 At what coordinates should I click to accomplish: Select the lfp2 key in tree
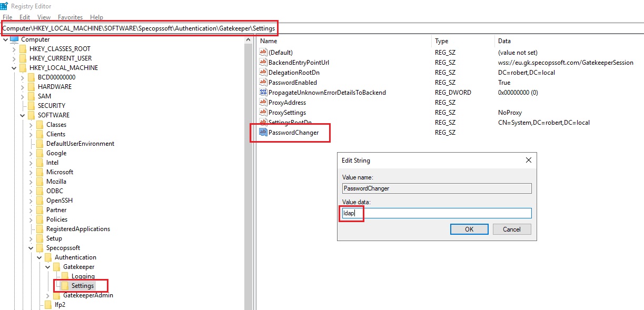pyautogui.click(x=60, y=305)
